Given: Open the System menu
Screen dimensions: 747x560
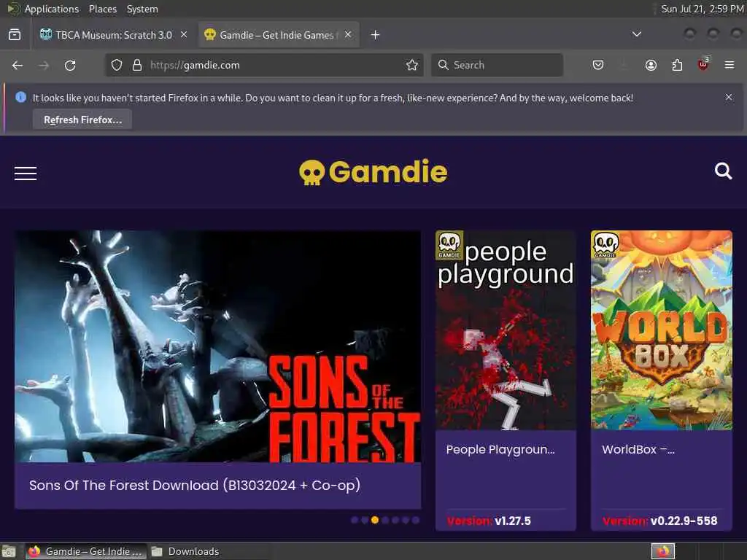Looking at the screenshot, I should coord(142,9).
